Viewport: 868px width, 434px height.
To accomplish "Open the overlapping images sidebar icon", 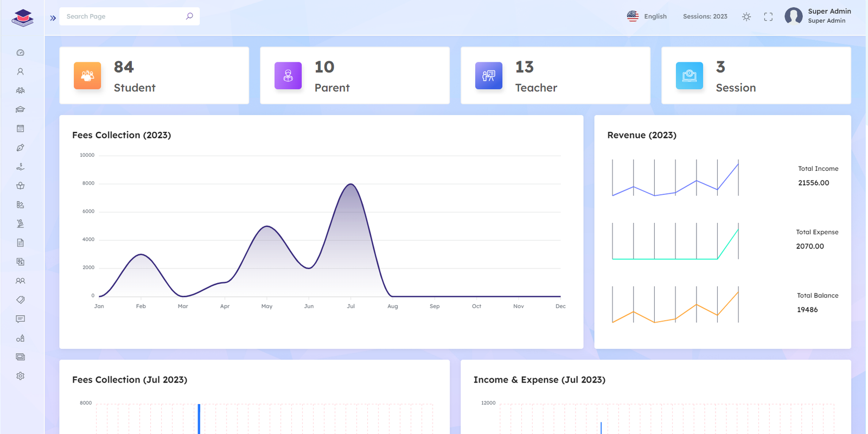I will 21,261.
